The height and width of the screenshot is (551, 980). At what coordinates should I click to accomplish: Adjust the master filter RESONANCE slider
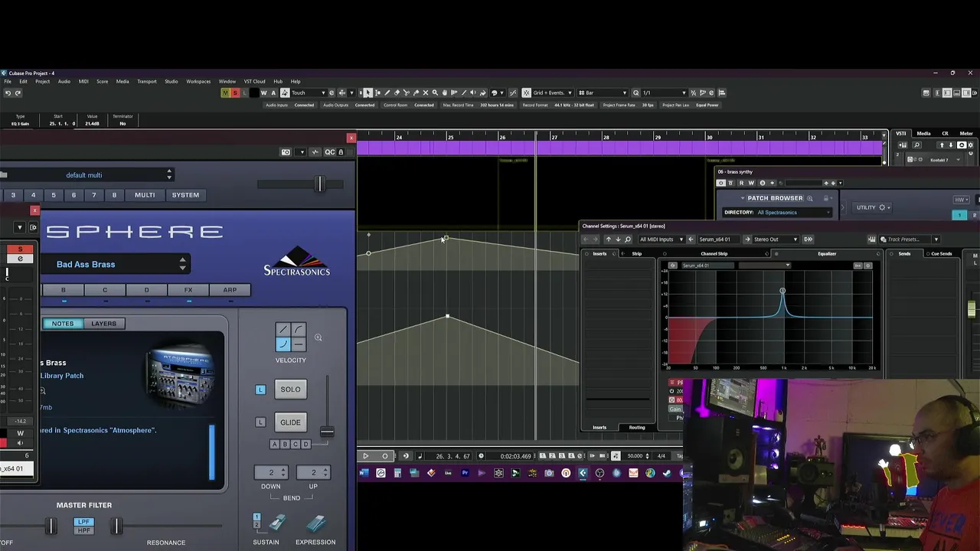[x=116, y=526]
